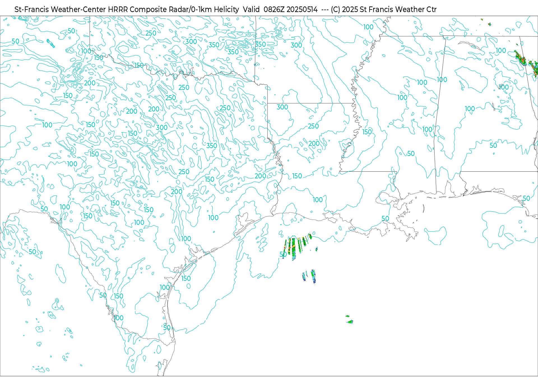Viewport: 538px width, 392px height.
Task: Click the '50' contour label beside offshore radar echoes
Action: pos(283,254)
